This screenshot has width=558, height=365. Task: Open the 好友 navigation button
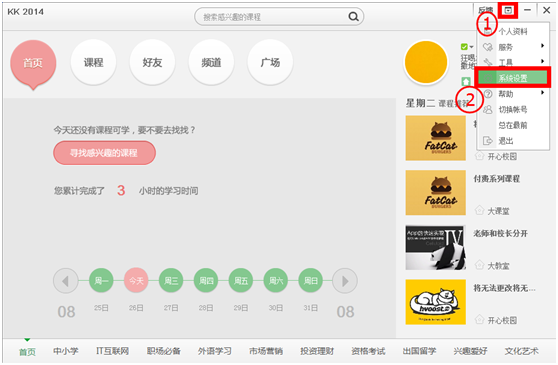click(152, 62)
